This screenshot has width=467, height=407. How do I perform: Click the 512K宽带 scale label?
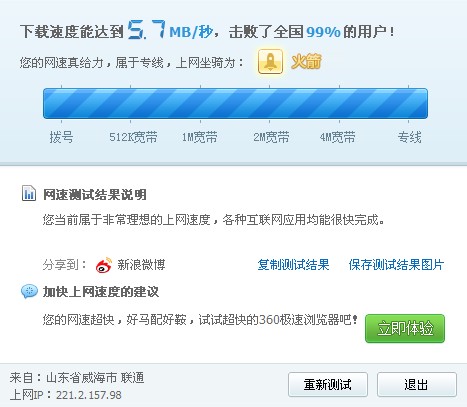133,137
